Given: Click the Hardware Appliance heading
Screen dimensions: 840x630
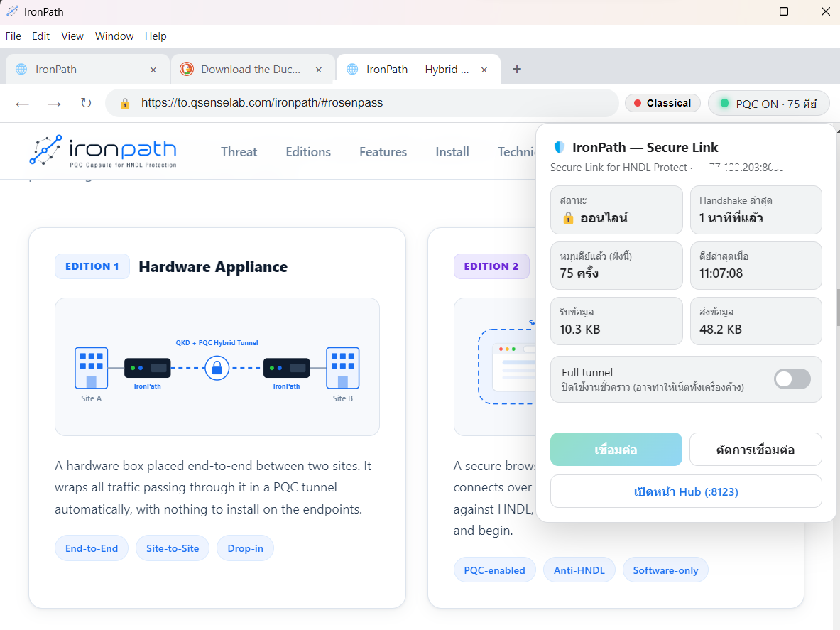Looking at the screenshot, I should [x=213, y=267].
